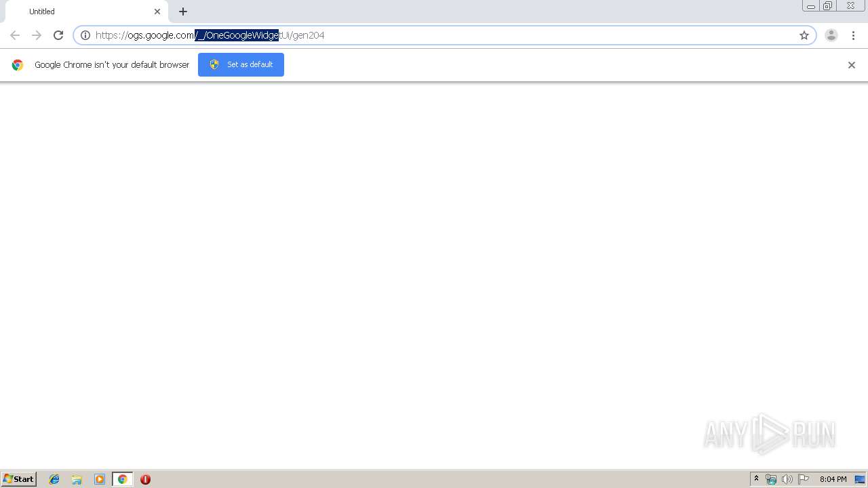Open the Chrome profile avatar menu

coord(831,35)
